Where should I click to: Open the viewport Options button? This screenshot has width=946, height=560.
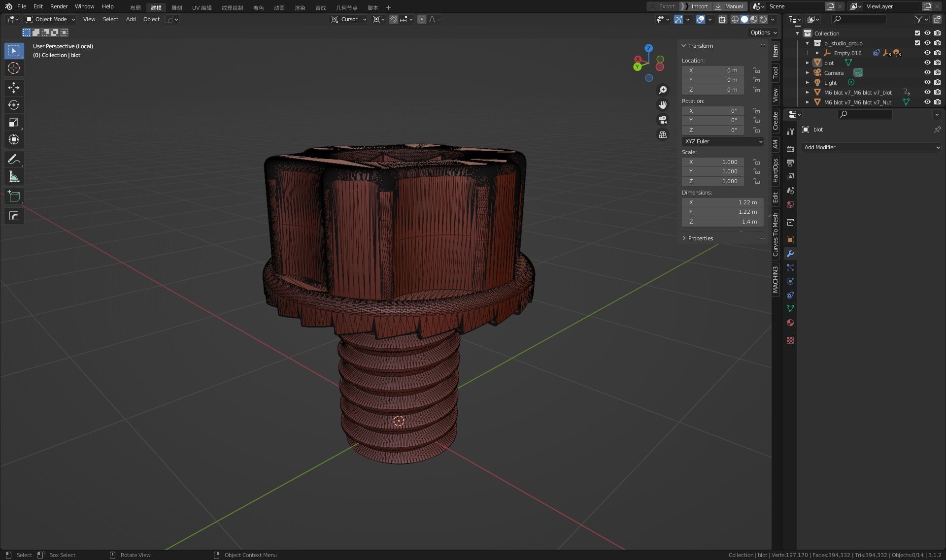(763, 33)
